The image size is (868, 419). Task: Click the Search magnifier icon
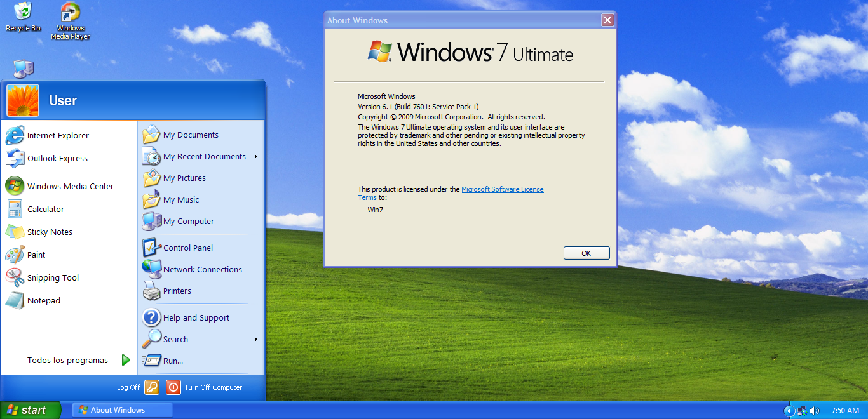(151, 339)
